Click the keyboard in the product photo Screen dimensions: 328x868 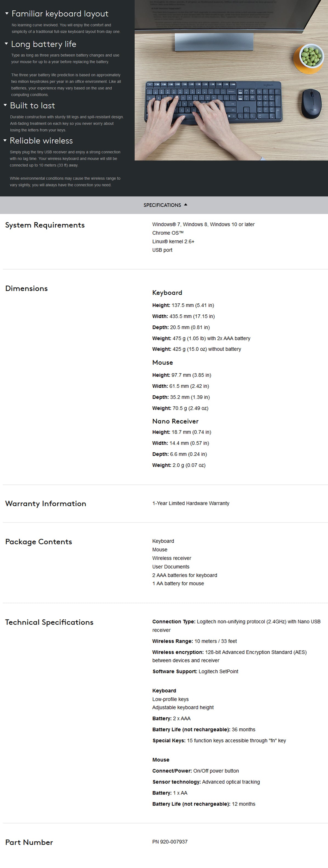point(213,101)
